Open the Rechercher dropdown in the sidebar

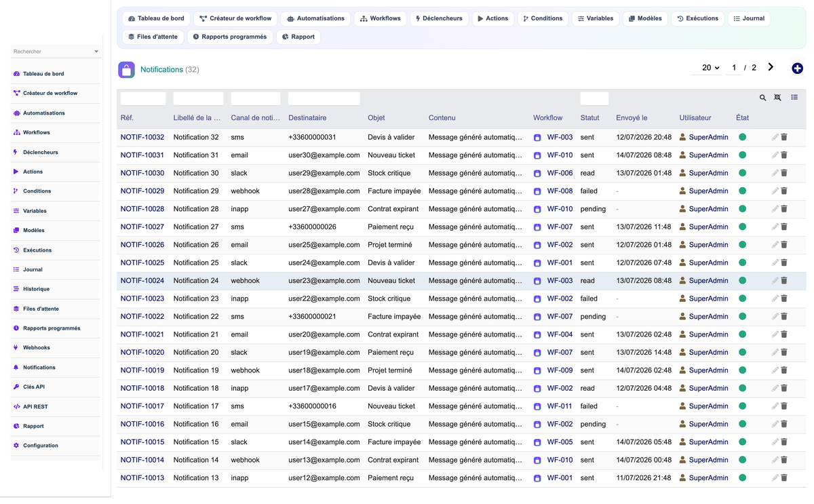click(56, 52)
